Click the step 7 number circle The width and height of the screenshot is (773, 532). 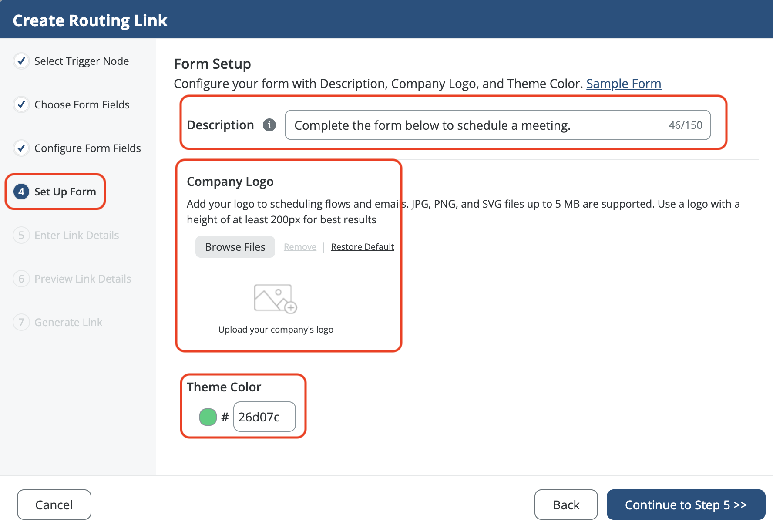21,322
